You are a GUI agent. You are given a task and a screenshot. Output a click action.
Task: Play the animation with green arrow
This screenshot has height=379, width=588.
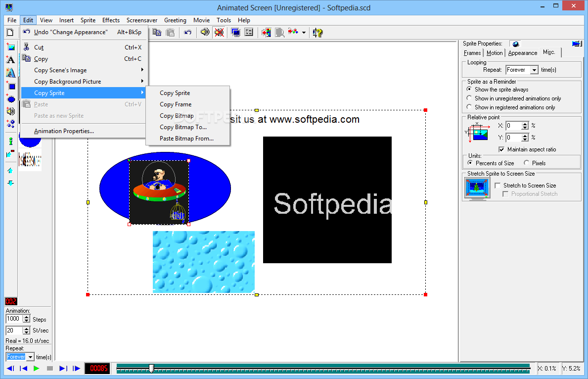point(37,369)
